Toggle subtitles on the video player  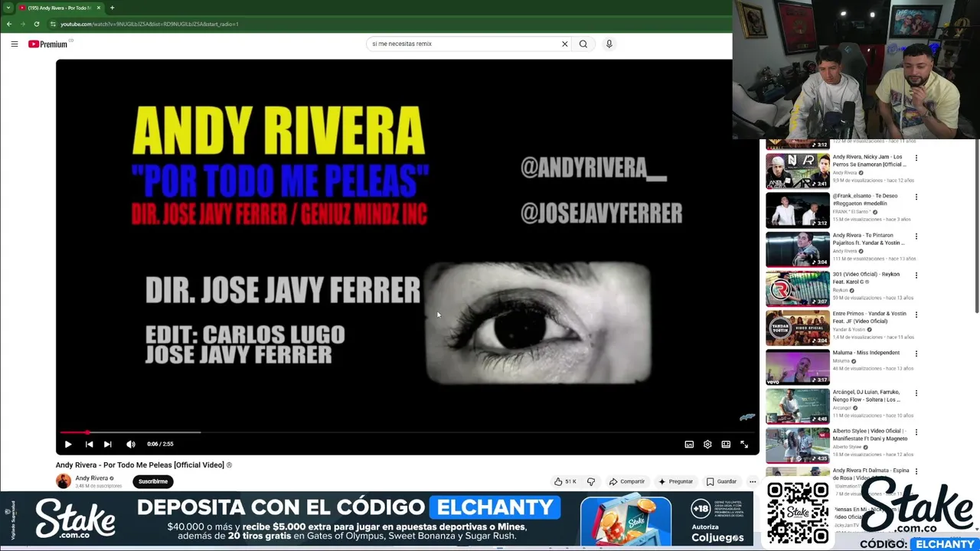coord(689,444)
